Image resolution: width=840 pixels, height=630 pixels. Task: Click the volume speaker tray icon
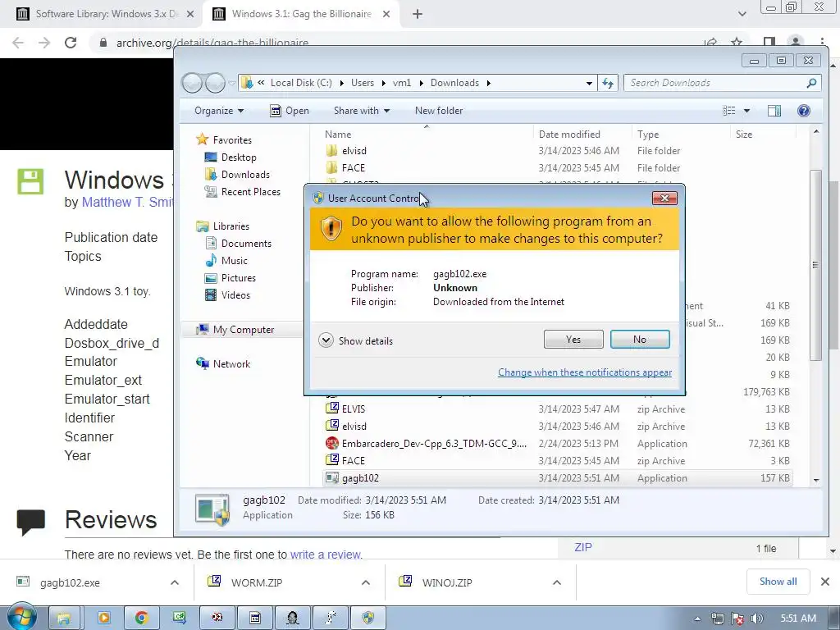point(757,619)
